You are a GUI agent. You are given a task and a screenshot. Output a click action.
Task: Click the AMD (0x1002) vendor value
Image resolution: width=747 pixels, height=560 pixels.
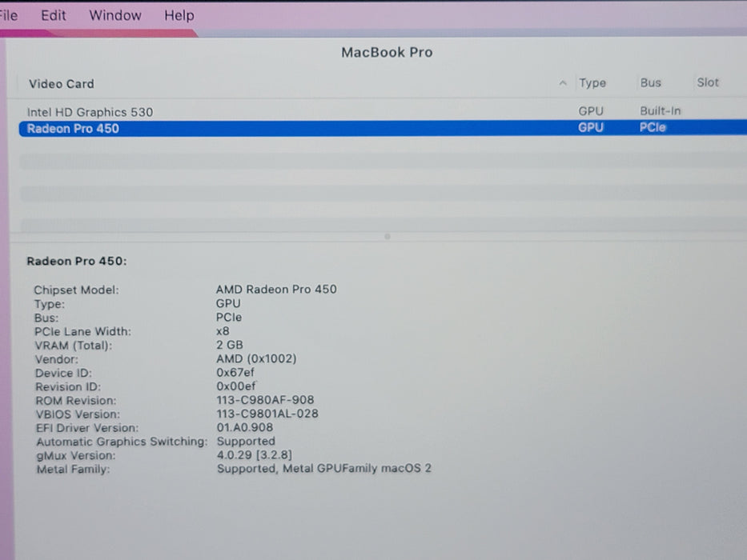pyautogui.click(x=256, y=358)
